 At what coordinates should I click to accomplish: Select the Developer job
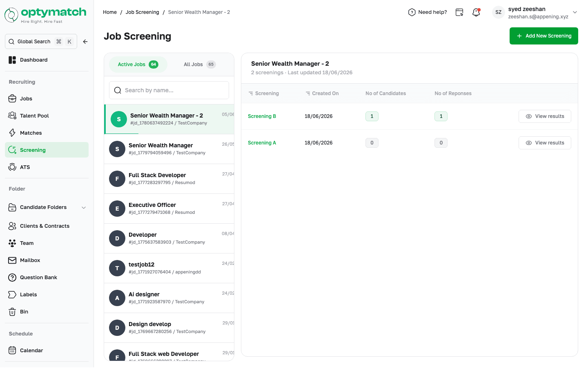[169, 238]
